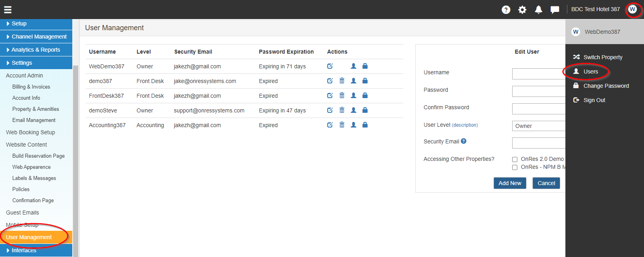Open the chat messages icon

[x=555, y=10]
